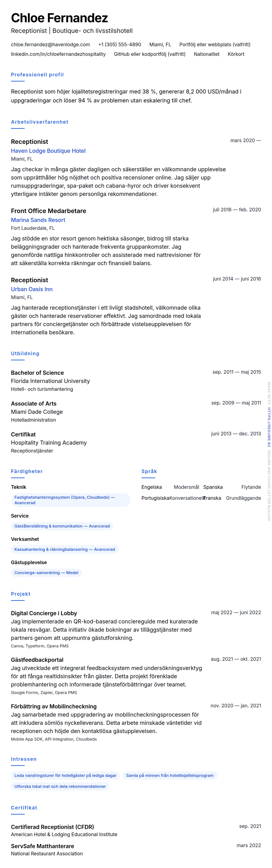Click the Leda vandringsturer interest tag
This screenshot has height=868, width=272.
pos(65,775)
